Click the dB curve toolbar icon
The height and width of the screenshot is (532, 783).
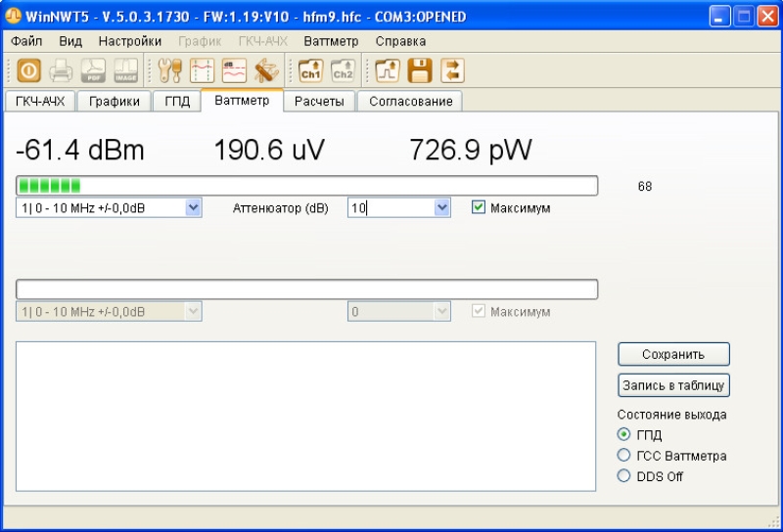(x=234, y=70)
